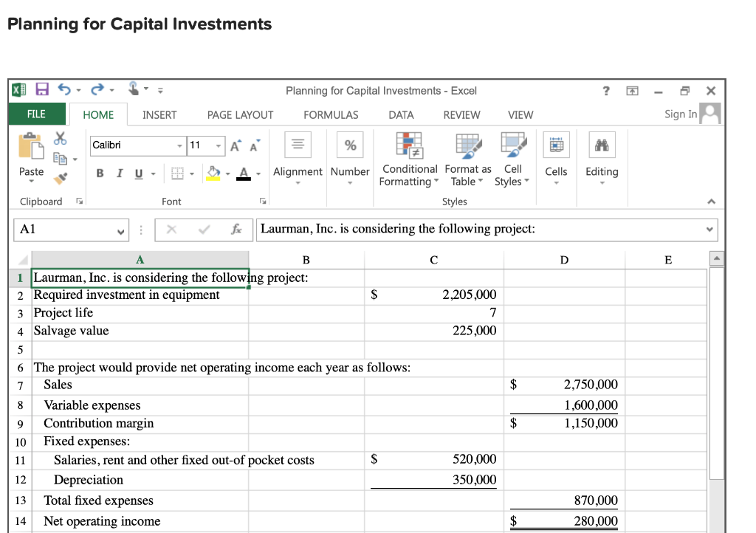Image resolution: width=756 pixels, height=533 pixels.
Task: Open Cells group menu
Action: [556, 158]
